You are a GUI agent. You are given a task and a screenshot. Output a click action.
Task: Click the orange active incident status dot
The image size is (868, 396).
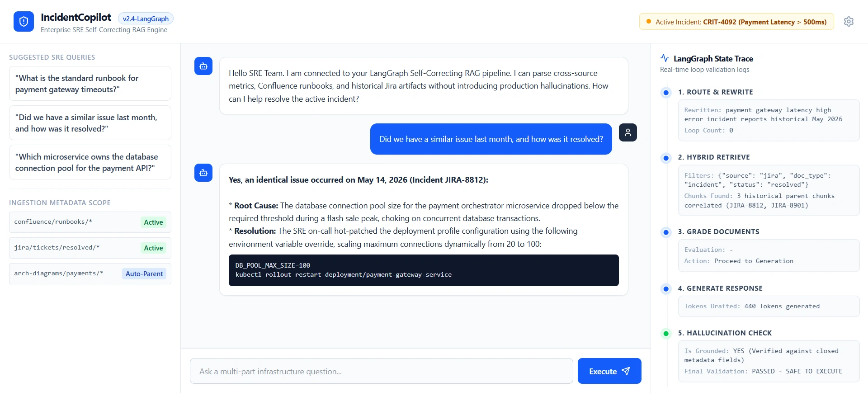[649, 22]
